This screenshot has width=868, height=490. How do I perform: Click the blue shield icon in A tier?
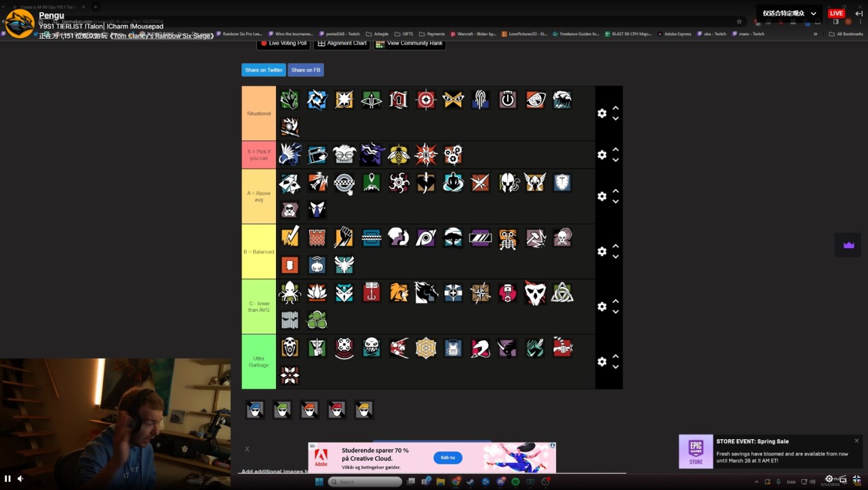click(x=562, y=182)
